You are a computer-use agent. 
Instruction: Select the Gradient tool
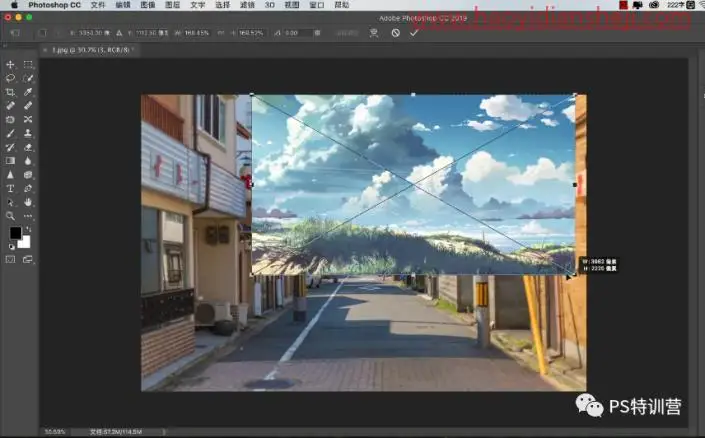(10, 161)
